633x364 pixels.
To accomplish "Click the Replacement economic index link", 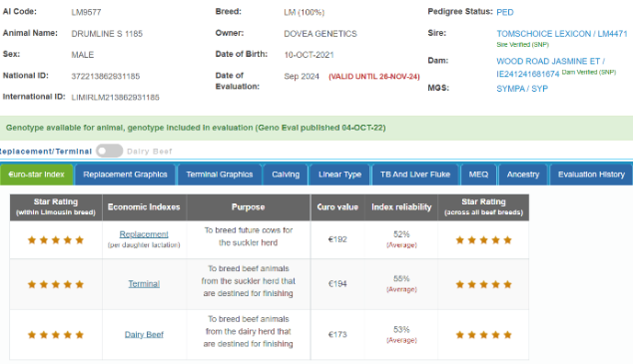I will click(144, 234).
